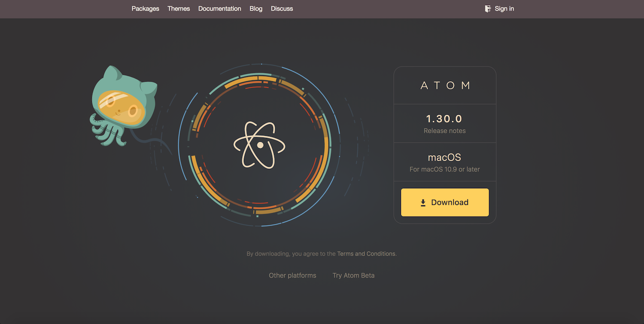
Task: Open the Packages page
Action: pos(145,9)
